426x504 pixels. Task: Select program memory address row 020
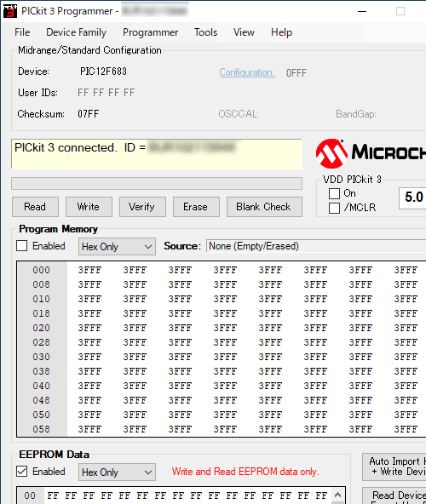pyautogui.click(x=42, y=328)
